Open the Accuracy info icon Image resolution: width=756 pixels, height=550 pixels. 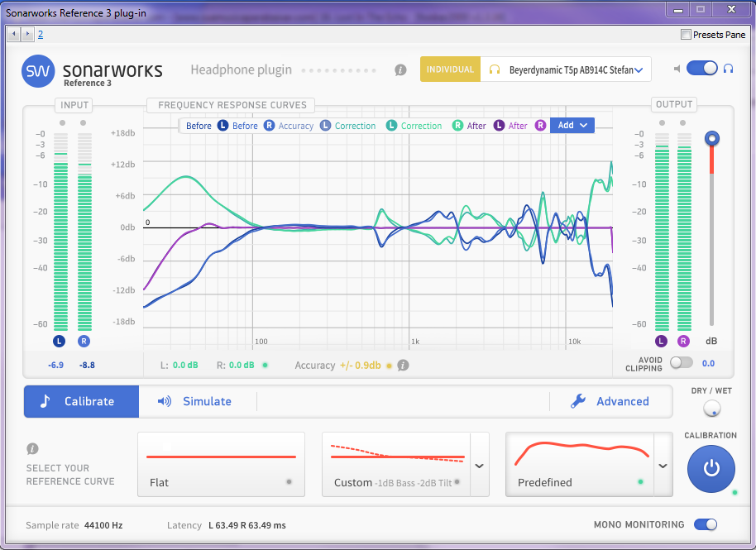(x=403, y=366)
